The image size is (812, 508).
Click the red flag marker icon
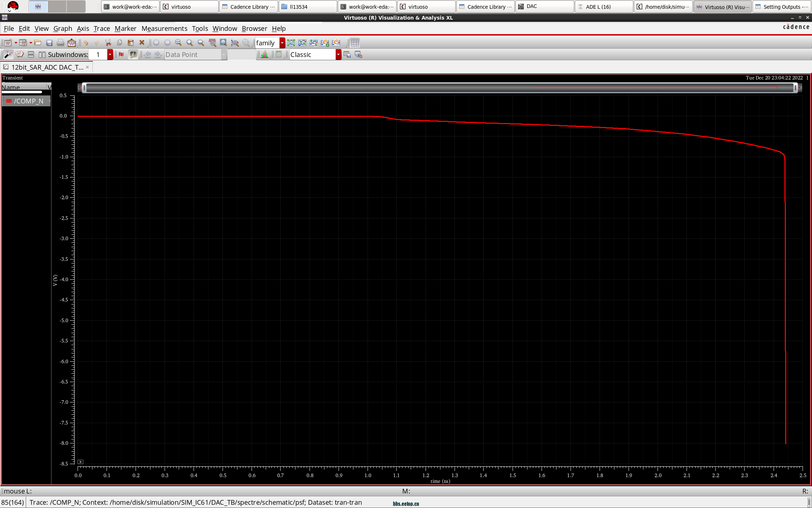(x=121, y=54)
